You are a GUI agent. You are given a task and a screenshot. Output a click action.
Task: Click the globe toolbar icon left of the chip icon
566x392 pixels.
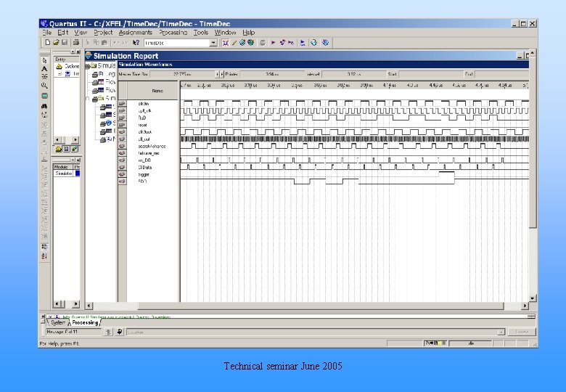(250, 43)
